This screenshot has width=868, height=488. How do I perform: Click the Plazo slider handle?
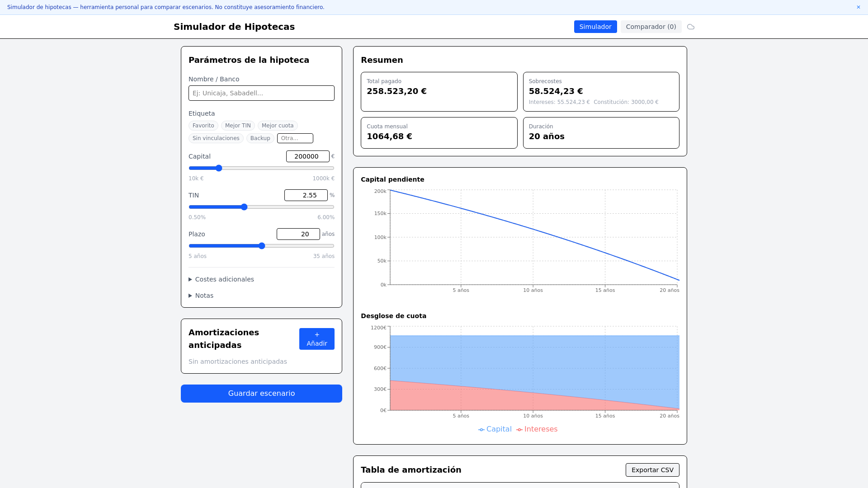pyautogui.click(x=262, y=246)
